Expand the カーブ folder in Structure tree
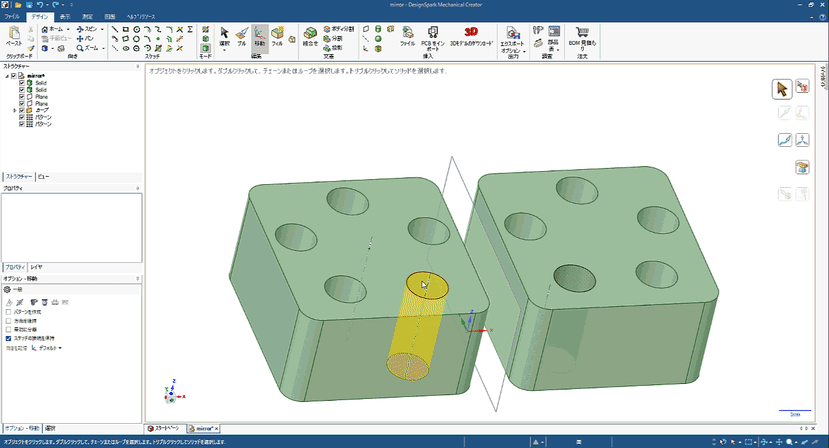This screenshot has height=448, width=829. [x=15, y=111]
